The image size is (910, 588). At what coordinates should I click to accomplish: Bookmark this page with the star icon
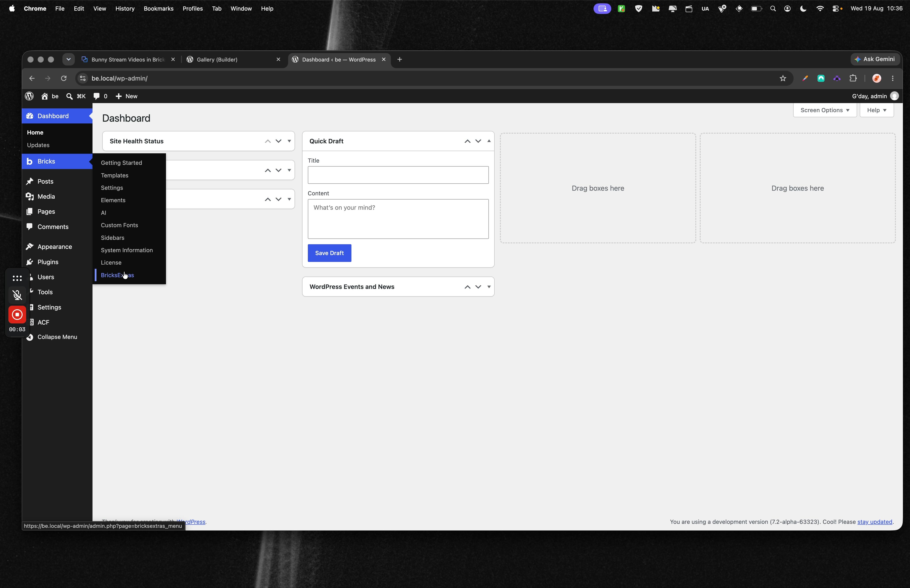click(783, 78)
